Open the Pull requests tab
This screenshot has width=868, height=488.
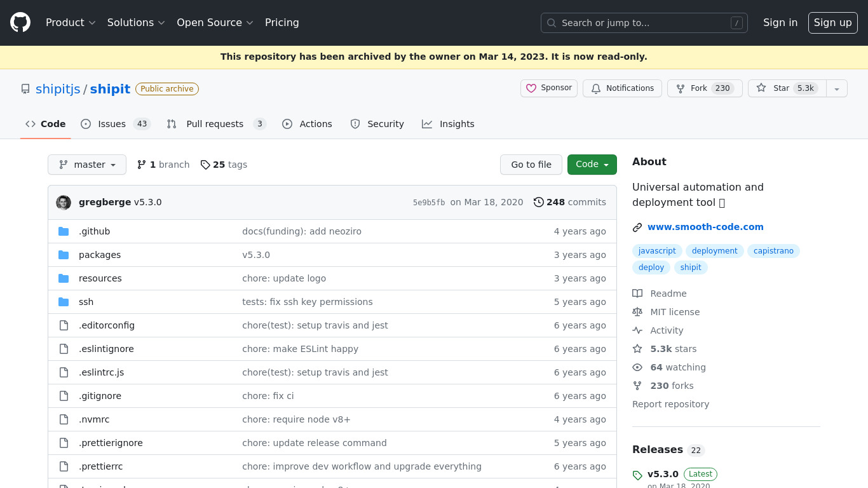click(x=216, y=124)
